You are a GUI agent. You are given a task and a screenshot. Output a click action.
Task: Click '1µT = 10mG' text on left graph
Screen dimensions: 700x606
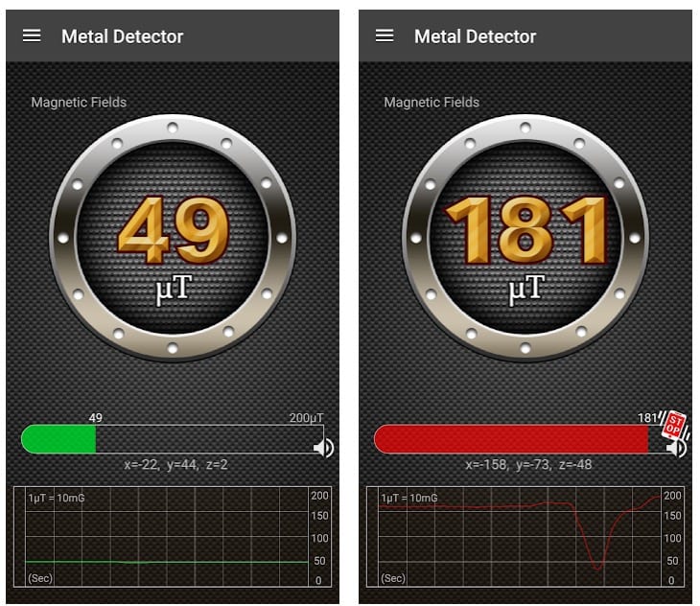(57, 498)
